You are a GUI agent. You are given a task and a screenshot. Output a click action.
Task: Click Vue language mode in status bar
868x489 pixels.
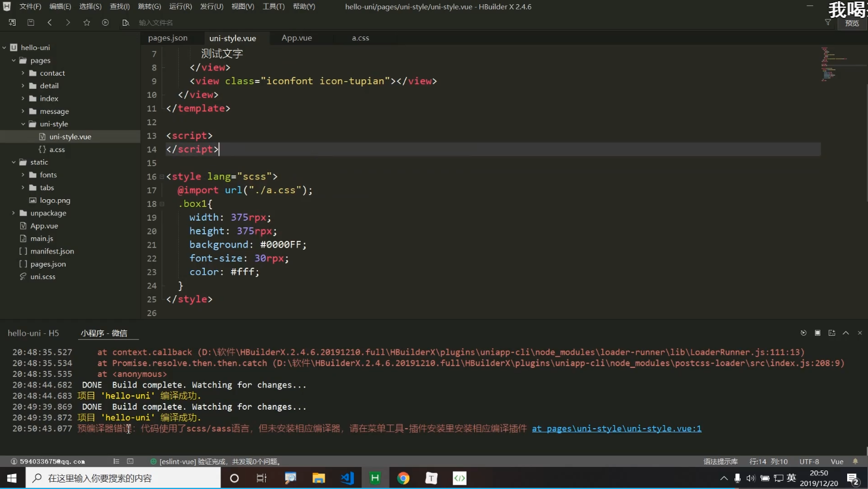click(x=837, y=462)
